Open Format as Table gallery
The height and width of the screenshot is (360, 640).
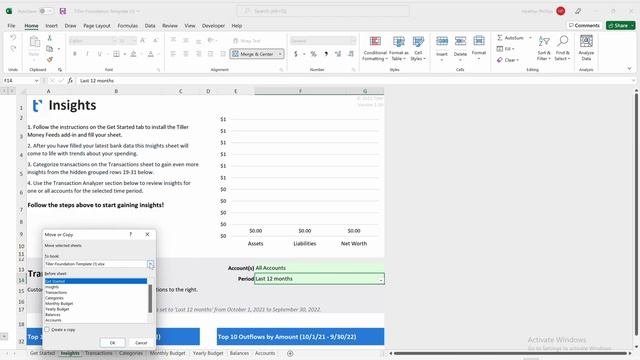pyautogui.click(x=398, y=48)
